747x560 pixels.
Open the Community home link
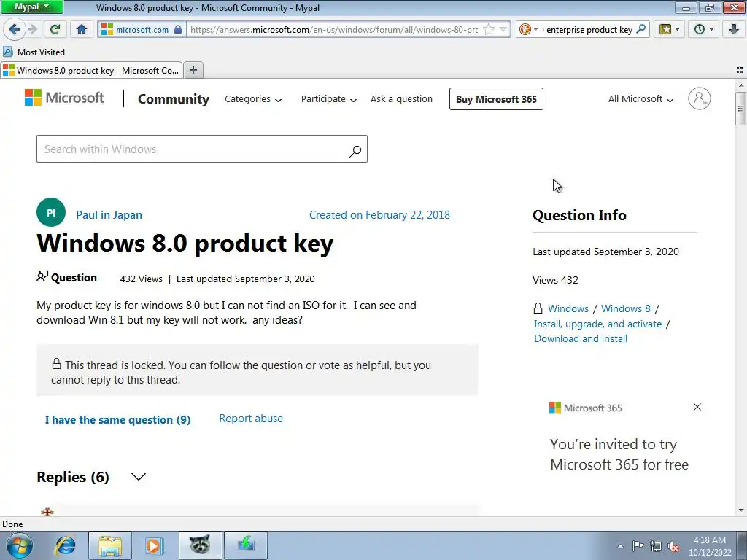174,98
